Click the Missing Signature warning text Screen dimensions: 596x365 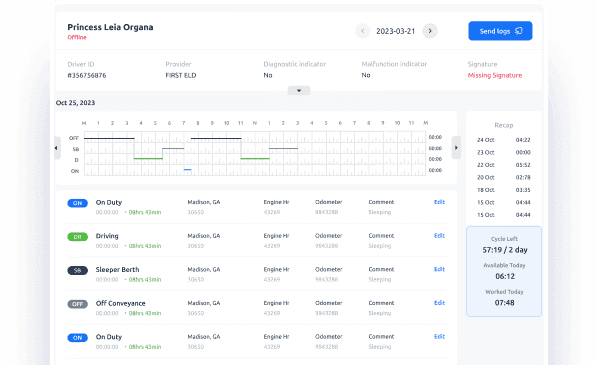click(495, 75)
